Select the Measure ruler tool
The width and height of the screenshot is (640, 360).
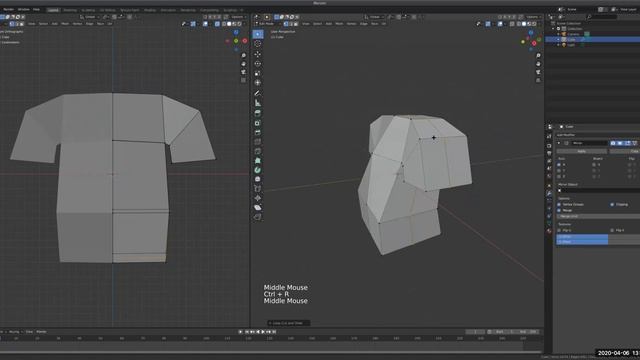258,103
